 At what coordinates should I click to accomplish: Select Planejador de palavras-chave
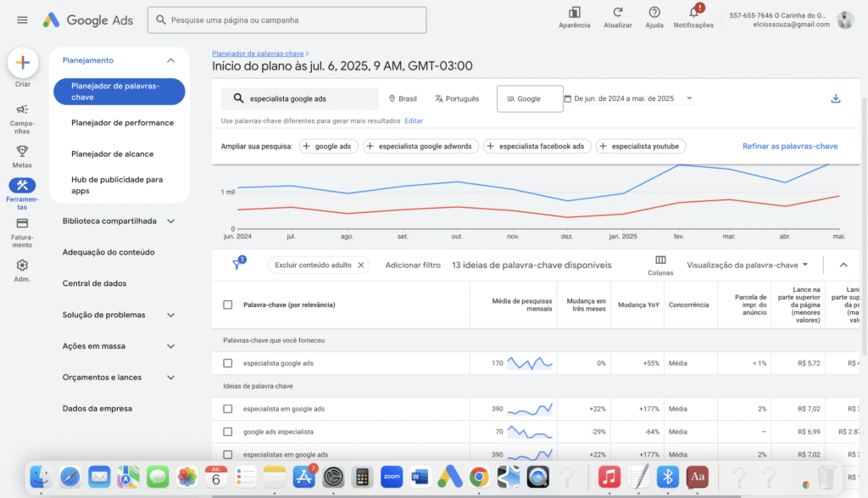[x=120, y=92]
